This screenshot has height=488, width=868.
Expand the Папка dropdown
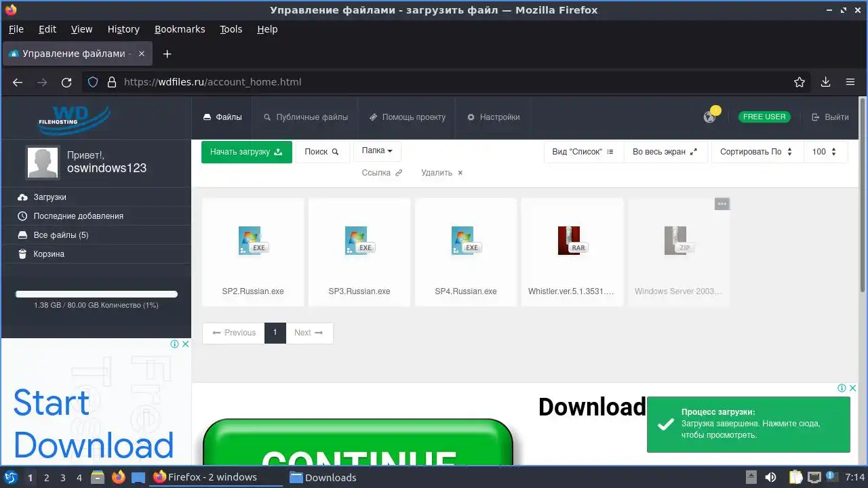click(x=377, y=150)
